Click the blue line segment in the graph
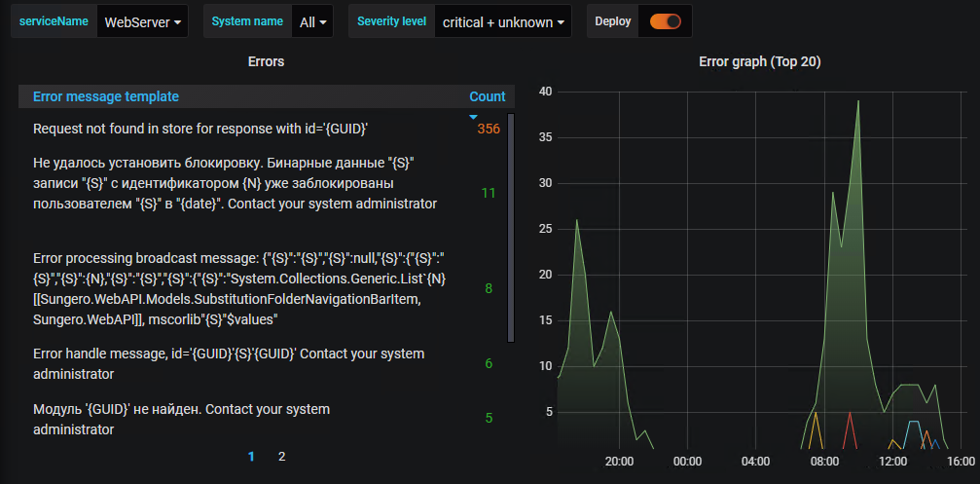This screenshot has height=484, width=980. click(913, 422)
